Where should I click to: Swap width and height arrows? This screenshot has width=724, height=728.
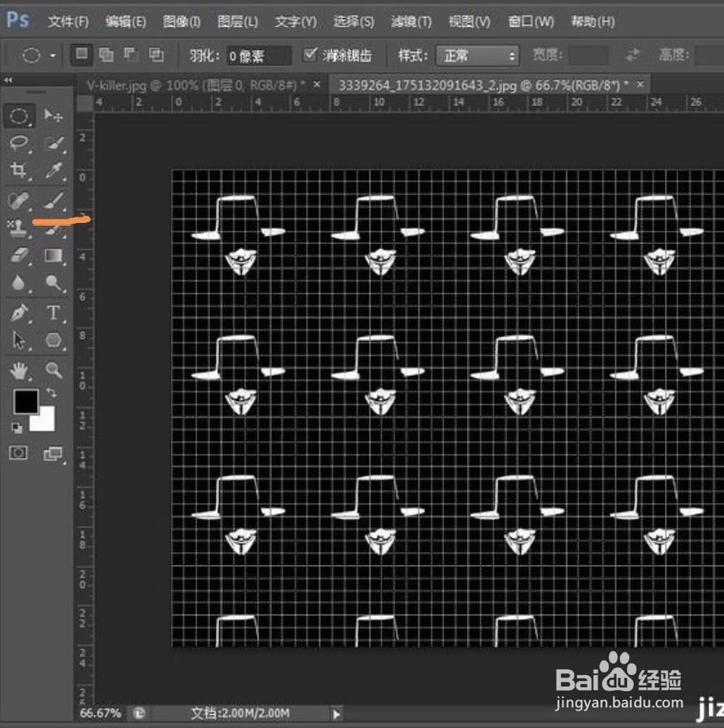(x=632, y=55)
